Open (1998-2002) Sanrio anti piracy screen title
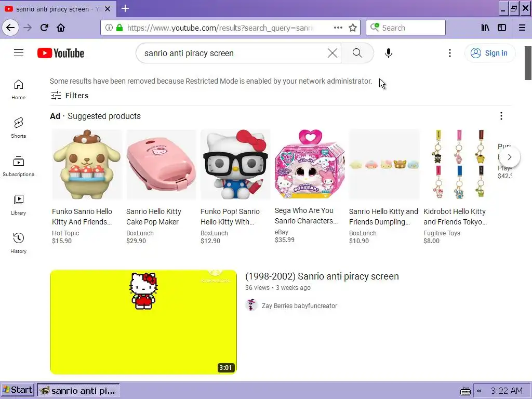This screenshot has height=399, width=532. pyautogui.click(x=322, y=276)
